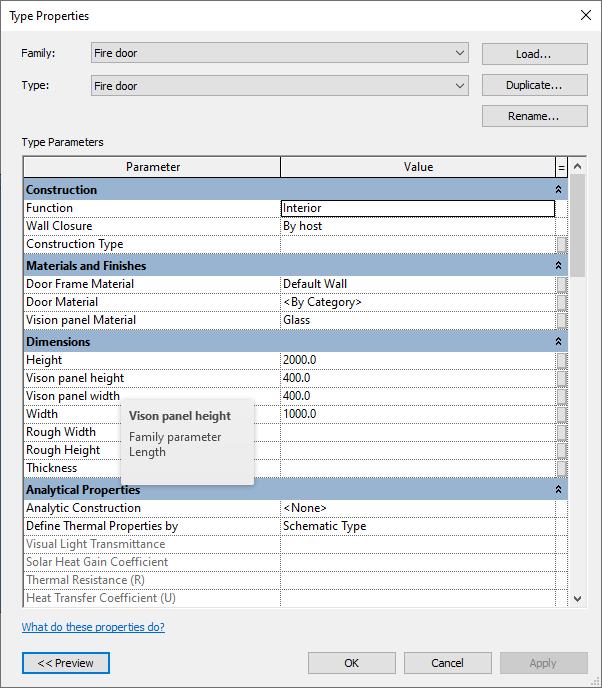The image size is (602, 688).
Task: Select Door Material value <By Category>
Action: [418, 302]
